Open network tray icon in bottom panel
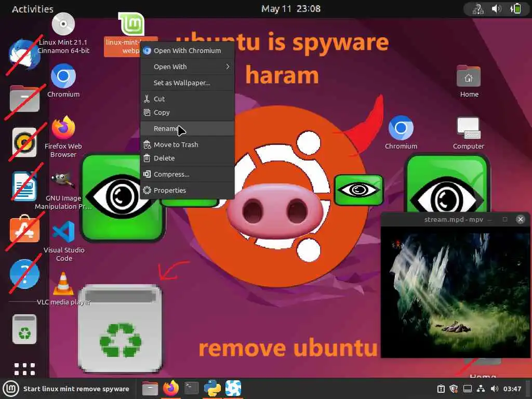 481,389
